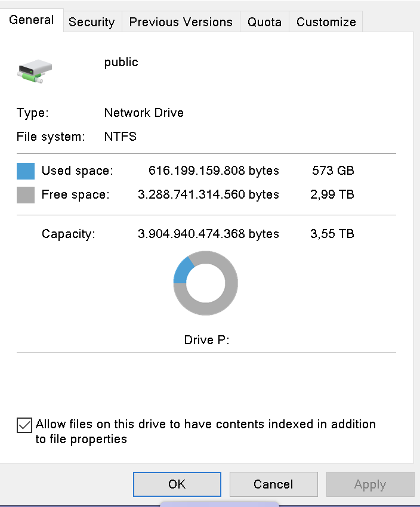This screenshot has width=420, height=507.
Task: Click the 'Network Drive' type text
Action: pyautogui.click(x=144, y=113)
